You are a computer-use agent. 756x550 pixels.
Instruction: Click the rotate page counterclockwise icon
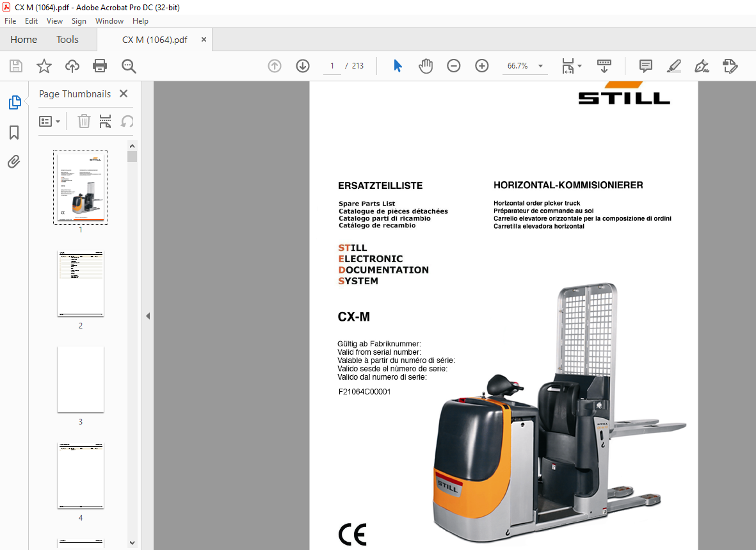127,121
